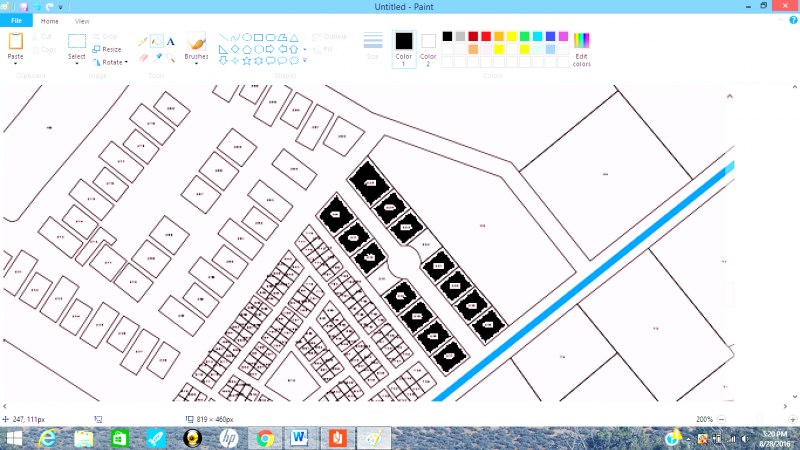The image size is (800, 450).
Task: Open Microsoft Word from taskbar
Action: point(299,438)
